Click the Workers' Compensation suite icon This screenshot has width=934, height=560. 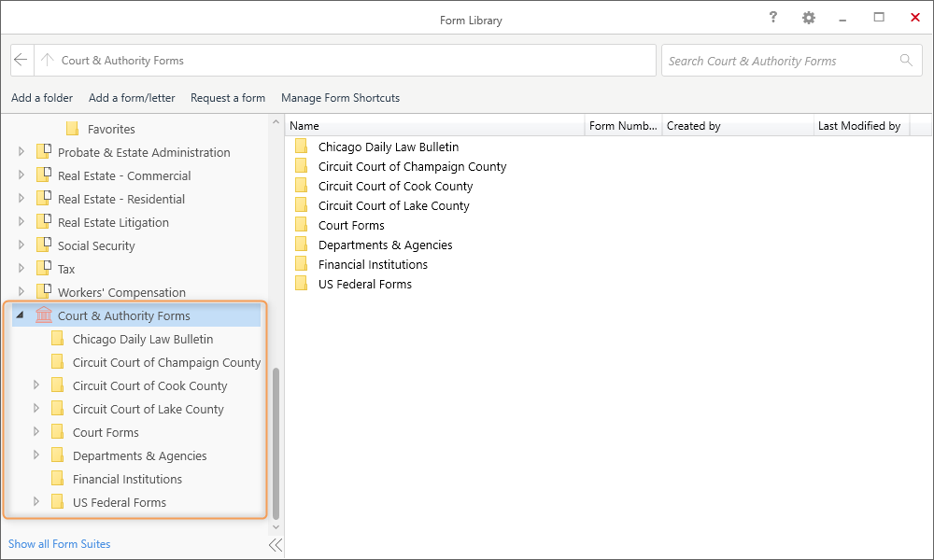(44, 291)
